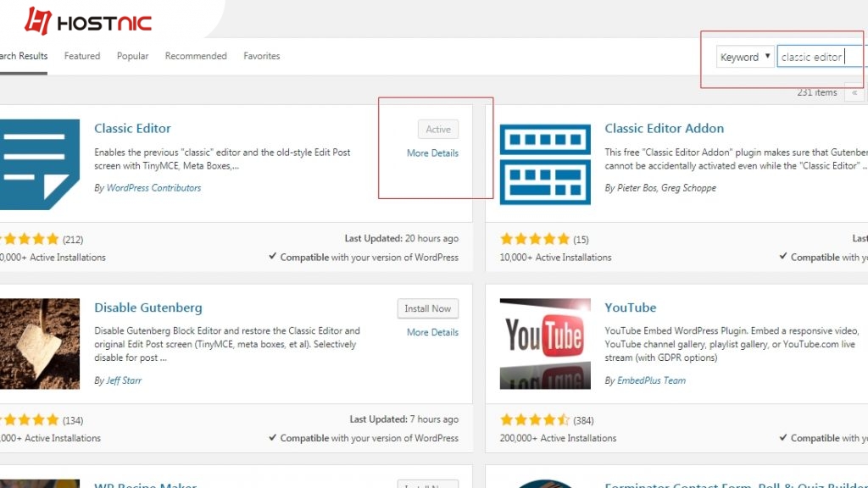The image size is (868, 488).
Task: Switch to the Search Results tab
Action: point(24,56)
